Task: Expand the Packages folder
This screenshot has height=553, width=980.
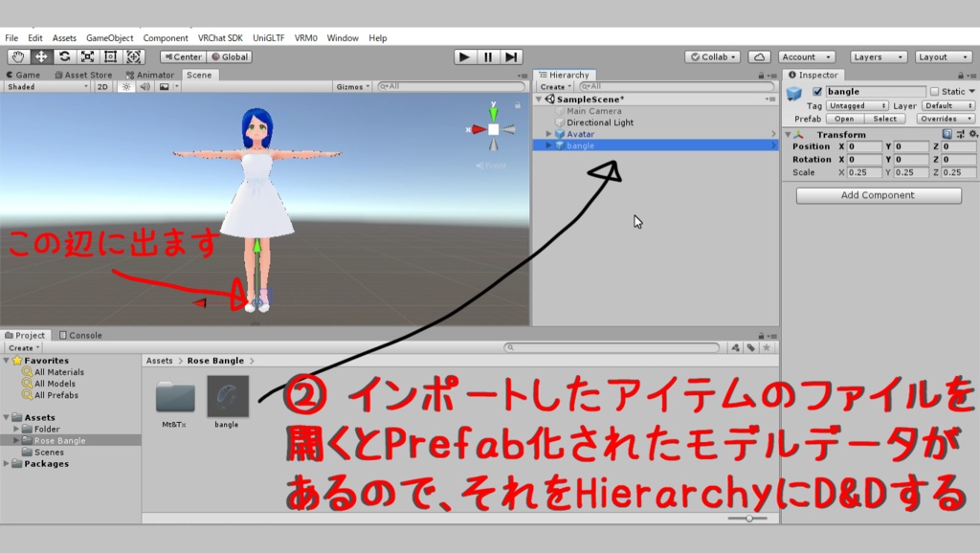Action: [7, 464]
